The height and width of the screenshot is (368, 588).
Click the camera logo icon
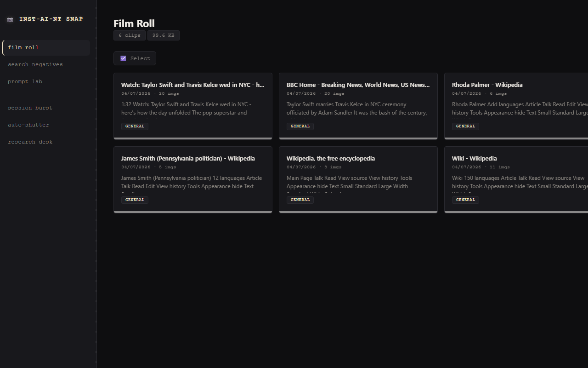click(10, 19)
